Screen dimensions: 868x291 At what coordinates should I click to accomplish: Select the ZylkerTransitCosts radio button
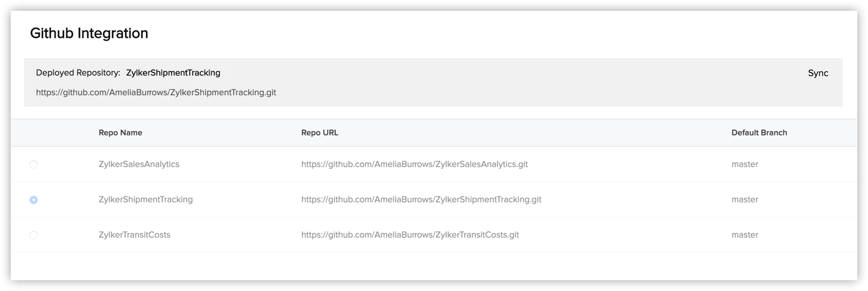(33, 235)
